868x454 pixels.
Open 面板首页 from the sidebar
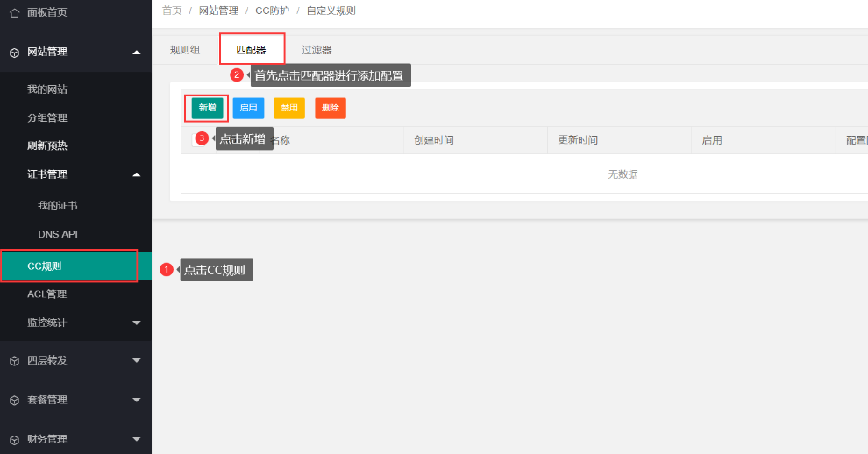pos(47,12)
